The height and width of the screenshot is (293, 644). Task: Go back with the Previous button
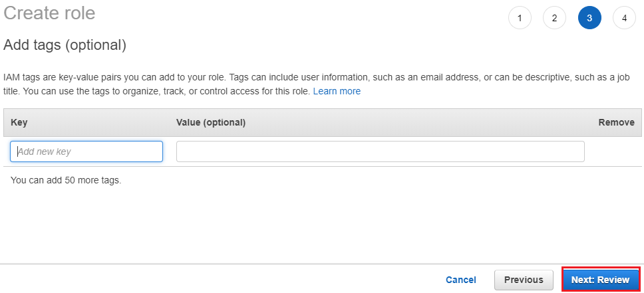click(524, 280)
